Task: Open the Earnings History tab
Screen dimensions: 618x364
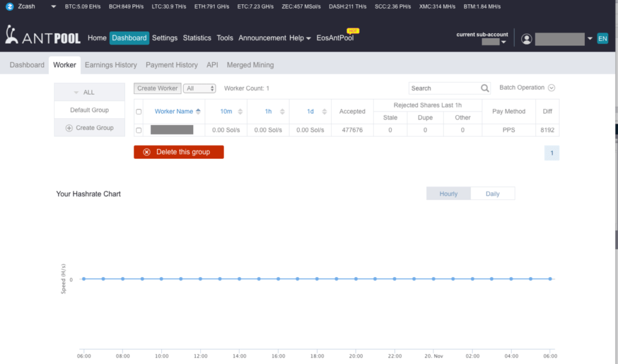Action: click(110, 65)
